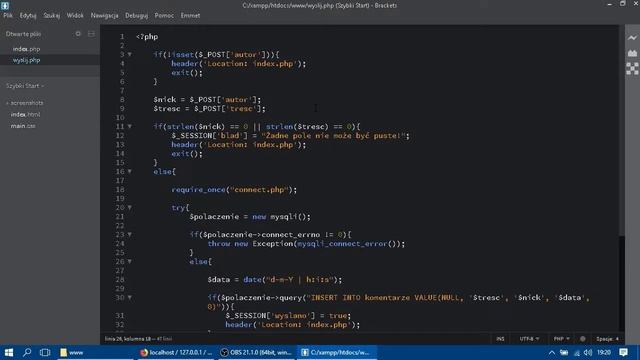The height and width of the screenshot is (360, 640).
Task: Click the split view icon in sidebar
Action: tap(91, 34)
